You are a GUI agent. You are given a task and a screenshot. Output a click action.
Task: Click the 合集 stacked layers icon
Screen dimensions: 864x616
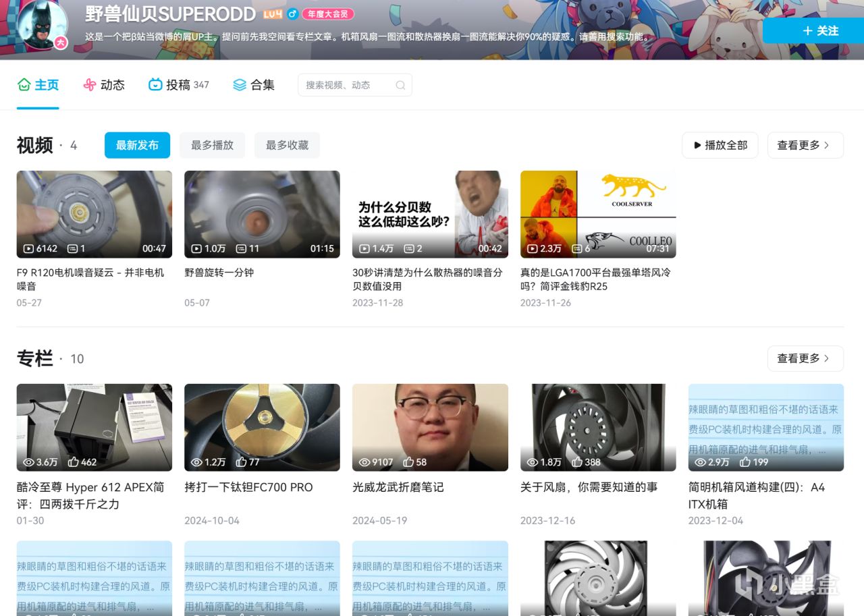coord(240,85)
